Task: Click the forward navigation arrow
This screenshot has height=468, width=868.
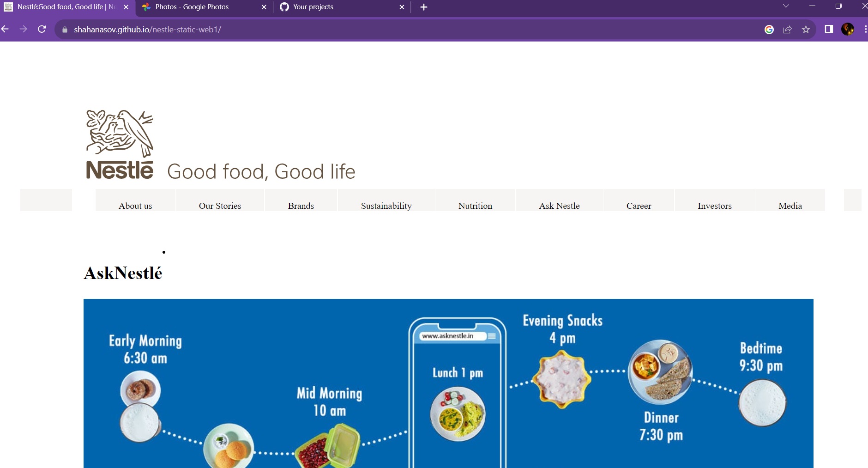Action: click(x=23, y=29)
